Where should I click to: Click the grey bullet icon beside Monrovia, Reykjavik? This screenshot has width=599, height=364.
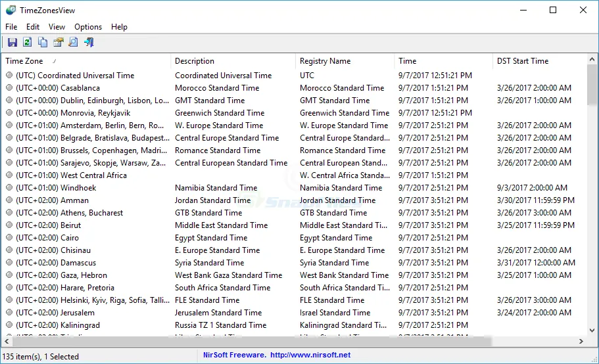[x=10, y=112]
